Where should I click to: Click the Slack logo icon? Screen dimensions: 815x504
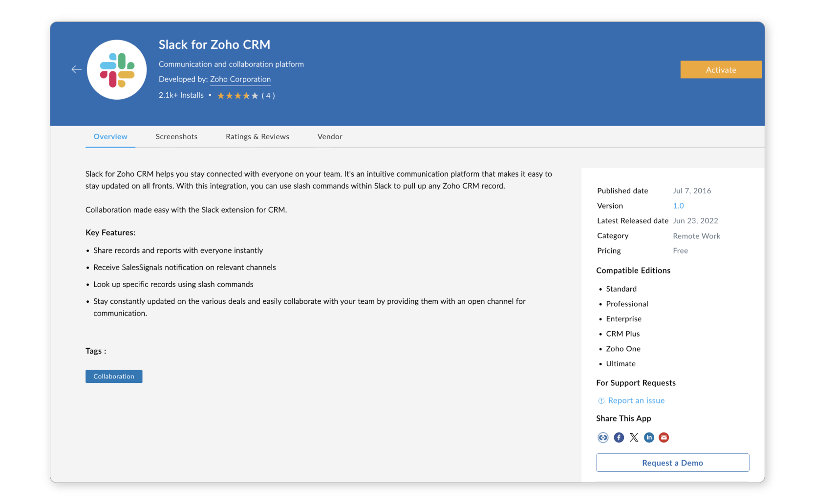click(x=117, y=70)
